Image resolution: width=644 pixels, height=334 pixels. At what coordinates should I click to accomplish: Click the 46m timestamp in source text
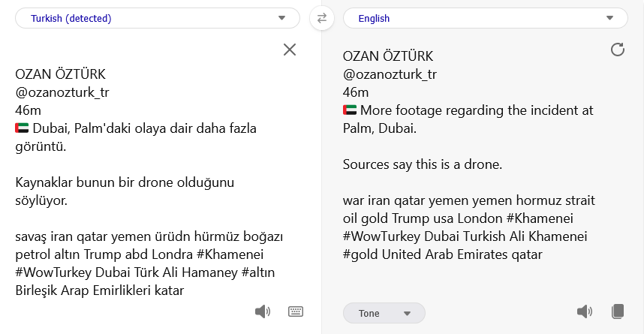pyautogui.click(x=28, y=110)
